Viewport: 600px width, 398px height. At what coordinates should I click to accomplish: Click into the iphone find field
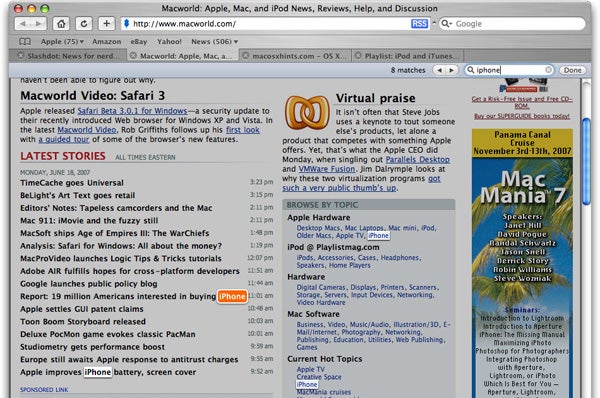pyautogui.click(x=509, y=70)
